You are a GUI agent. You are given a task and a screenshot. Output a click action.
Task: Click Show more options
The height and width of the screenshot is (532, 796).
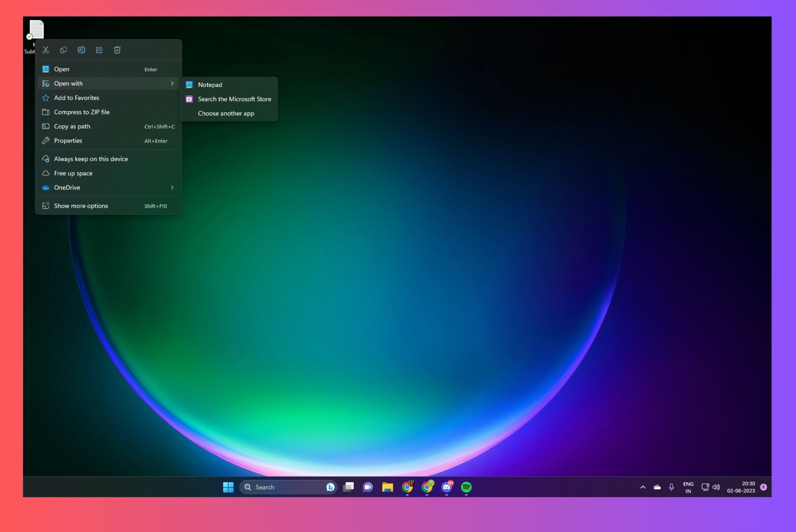[x=81, y=206]
